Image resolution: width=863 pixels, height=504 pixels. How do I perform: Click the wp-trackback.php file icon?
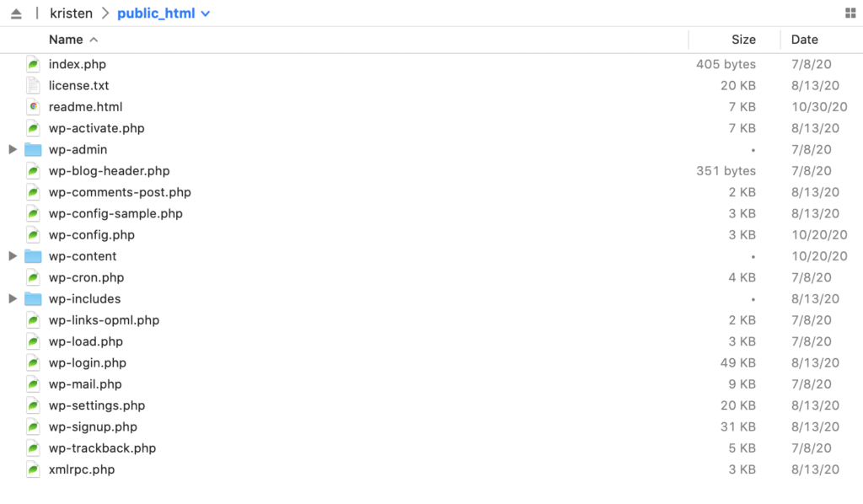[33, 448]
